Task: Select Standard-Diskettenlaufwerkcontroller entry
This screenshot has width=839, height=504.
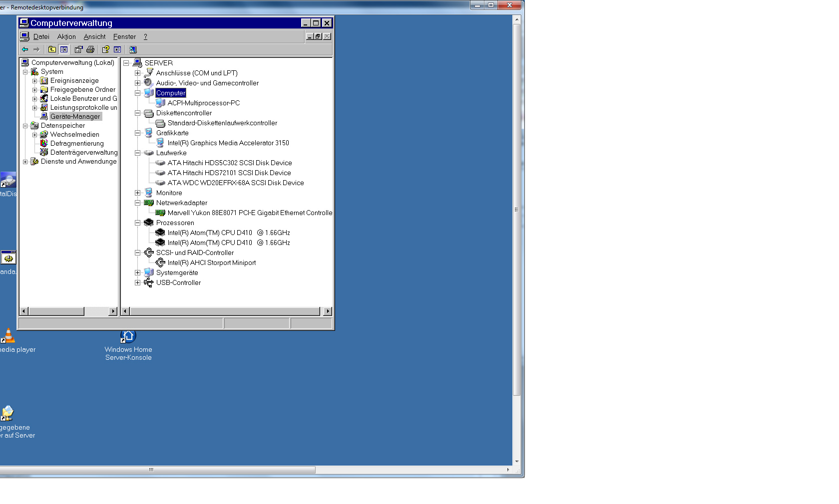Action: click(x=222, y=123)
